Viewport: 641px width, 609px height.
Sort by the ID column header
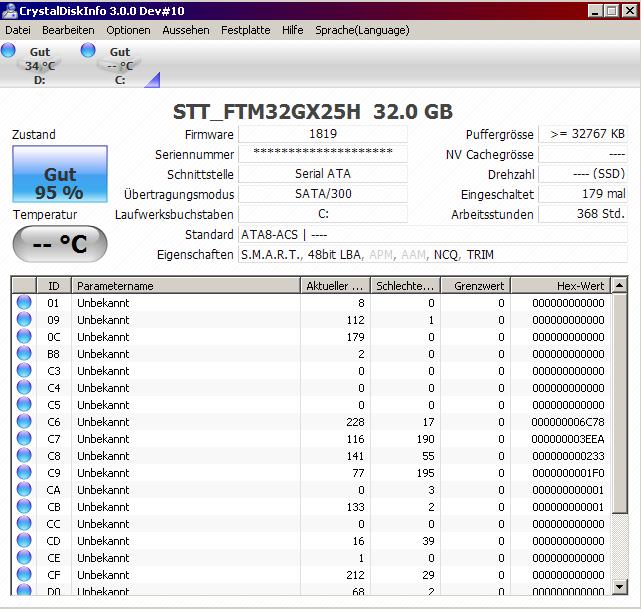54,286
